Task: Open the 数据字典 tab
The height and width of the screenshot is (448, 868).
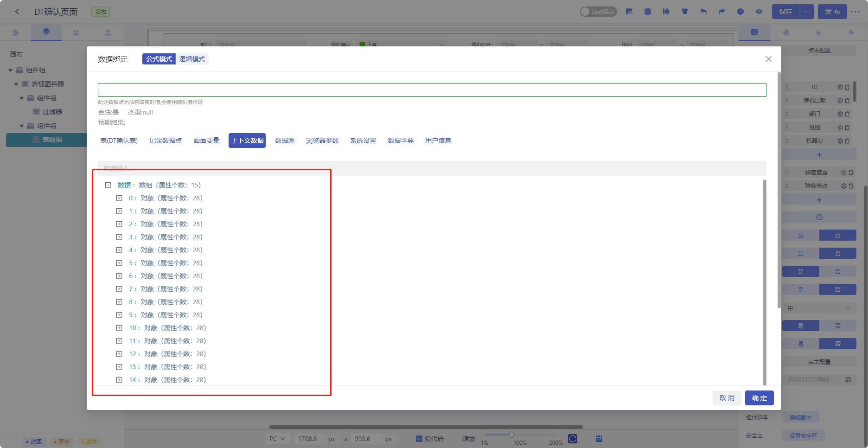Action: click(401, 141)
